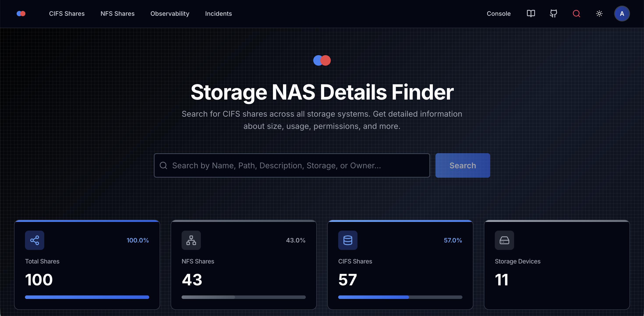This screenshot has width=644, height=316.
Task: Open the NFS Shares nav item
Action: click(x=117, y=14)
